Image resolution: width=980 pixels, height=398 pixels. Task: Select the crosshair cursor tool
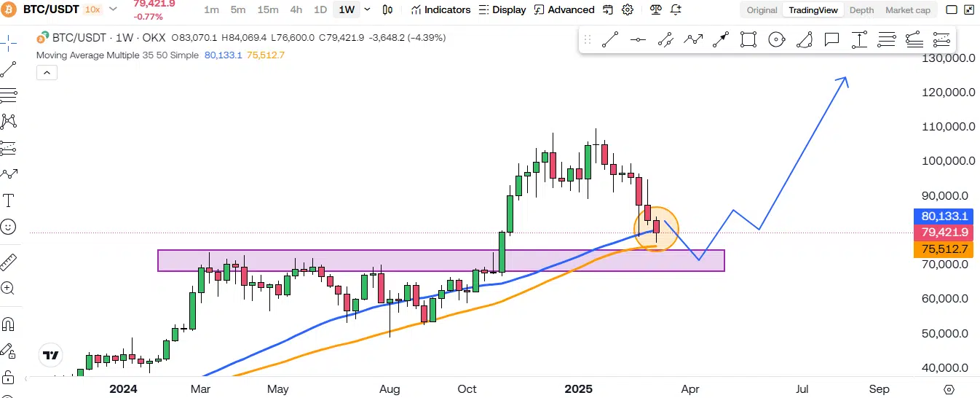coord(8,42)
